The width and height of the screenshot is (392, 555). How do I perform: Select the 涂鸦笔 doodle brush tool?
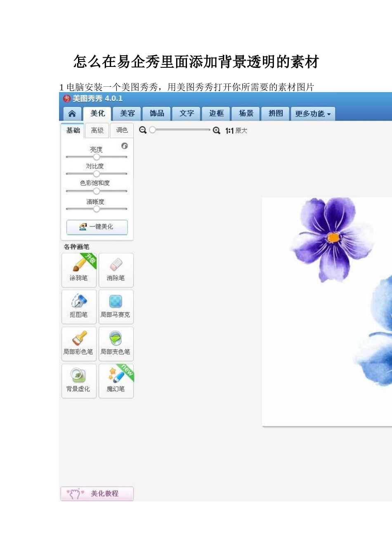(79, 270)
